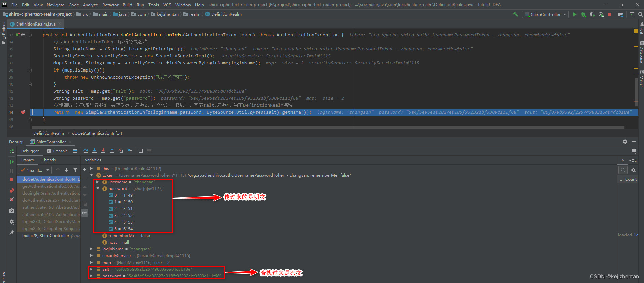Step over with the debugger toolbar arrow
The image size is (644, 283).
point(86,151)
